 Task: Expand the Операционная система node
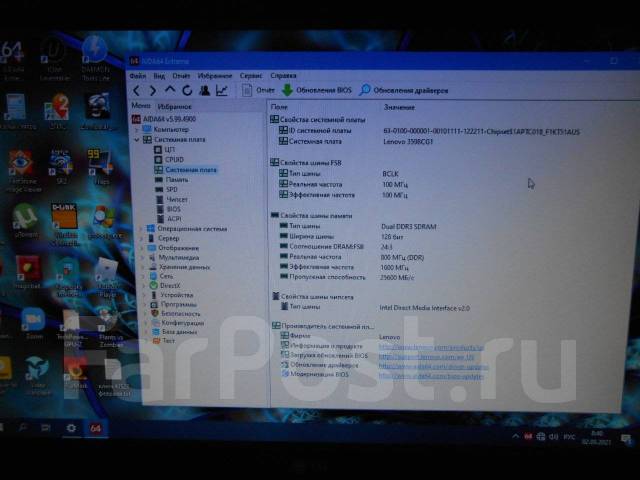click(142, 229)
